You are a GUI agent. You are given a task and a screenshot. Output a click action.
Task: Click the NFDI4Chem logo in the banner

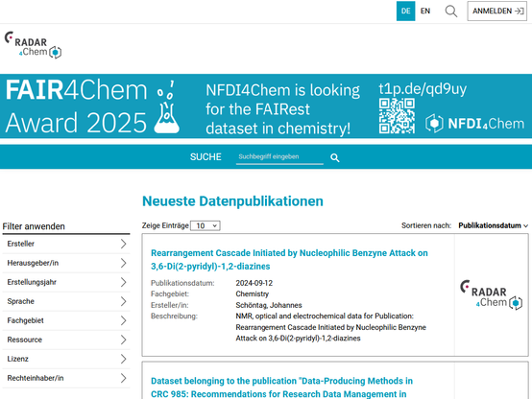point(475,124)
